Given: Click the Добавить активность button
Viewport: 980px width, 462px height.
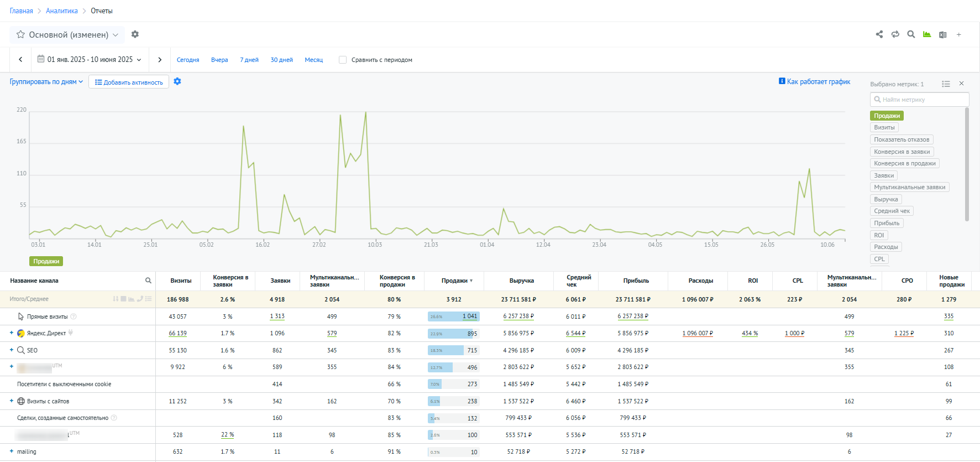Looking at the screenshot, I should pyautogui.click(x=129, y=82).
